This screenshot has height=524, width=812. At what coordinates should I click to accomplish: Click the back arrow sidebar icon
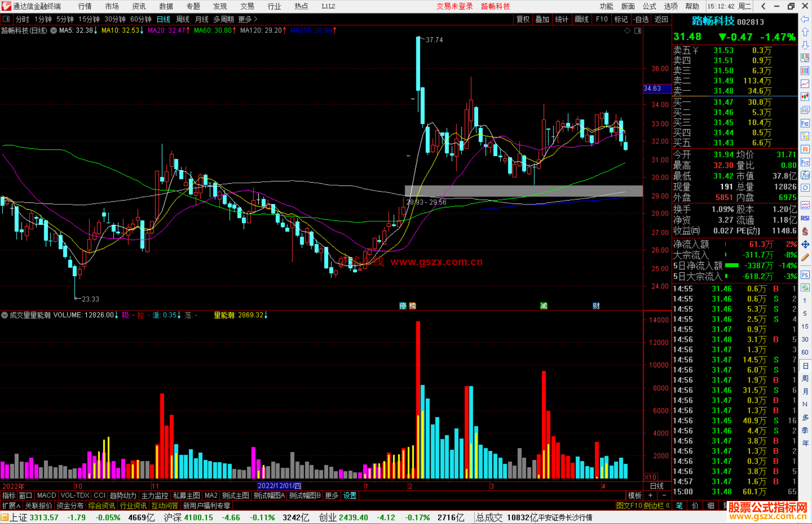[805, 19]
